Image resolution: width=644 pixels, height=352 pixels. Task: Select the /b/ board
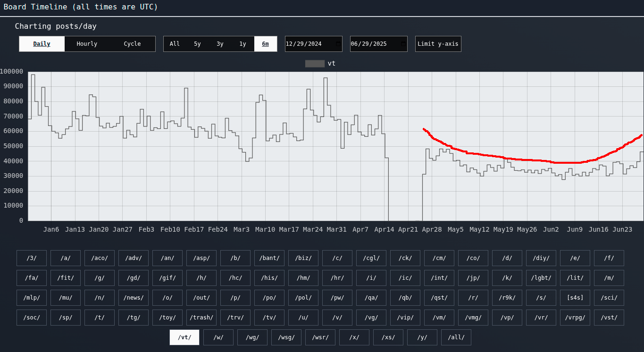click(235, 258)
